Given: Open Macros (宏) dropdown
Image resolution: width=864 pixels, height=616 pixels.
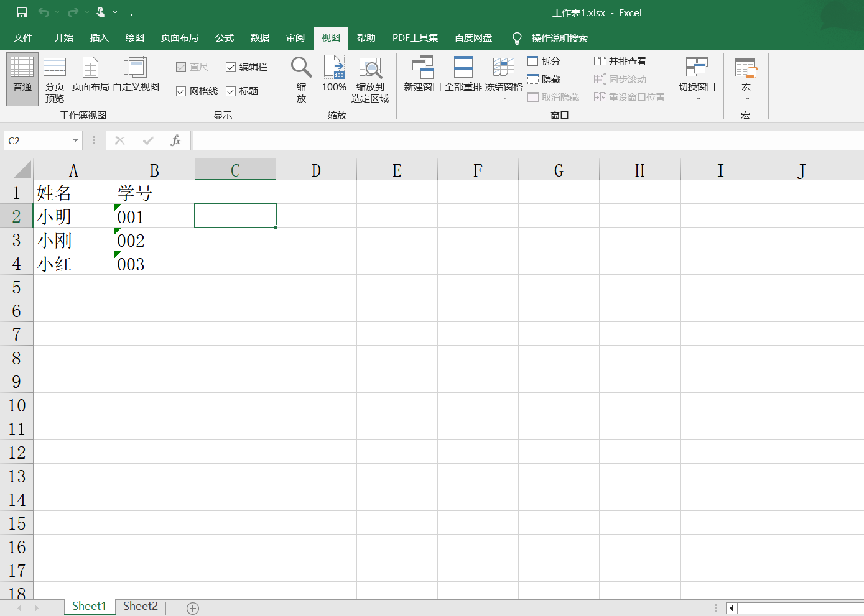Looking at the screenshot, I should click(746, 79).
